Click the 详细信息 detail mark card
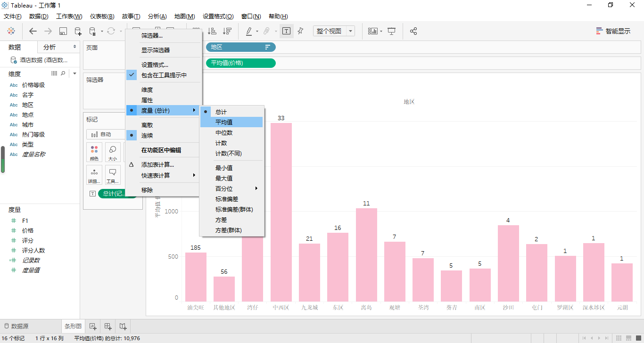The width and height of the screenshot is (644, 343). click(x=94, y=175)
